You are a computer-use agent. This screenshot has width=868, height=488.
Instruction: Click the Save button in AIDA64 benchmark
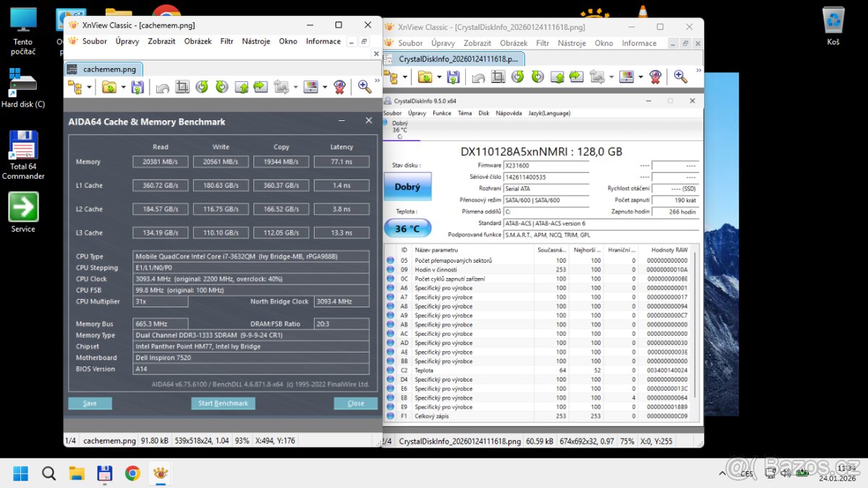90,403
